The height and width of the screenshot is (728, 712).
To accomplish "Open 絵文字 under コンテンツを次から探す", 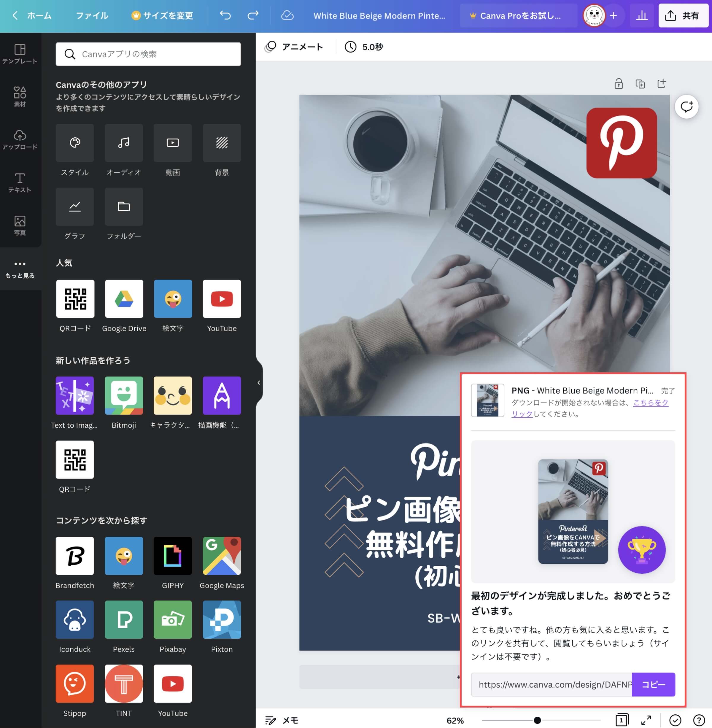I will tap(124, 556).
